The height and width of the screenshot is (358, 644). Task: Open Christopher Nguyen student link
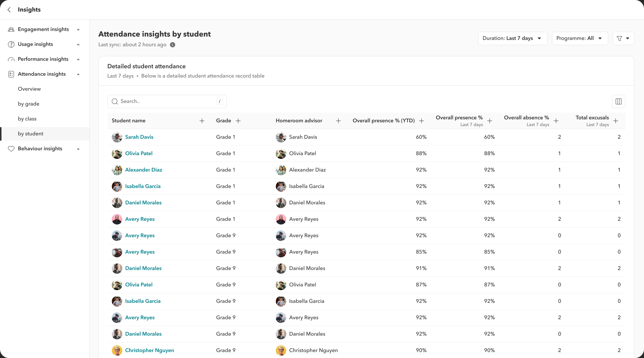click(x=150, y=350)
